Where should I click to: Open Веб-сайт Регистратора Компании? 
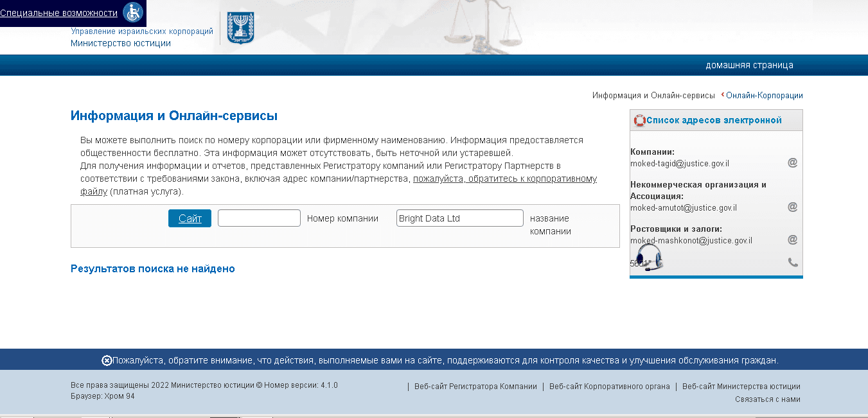pyautogui.click(x=477, y=386)
